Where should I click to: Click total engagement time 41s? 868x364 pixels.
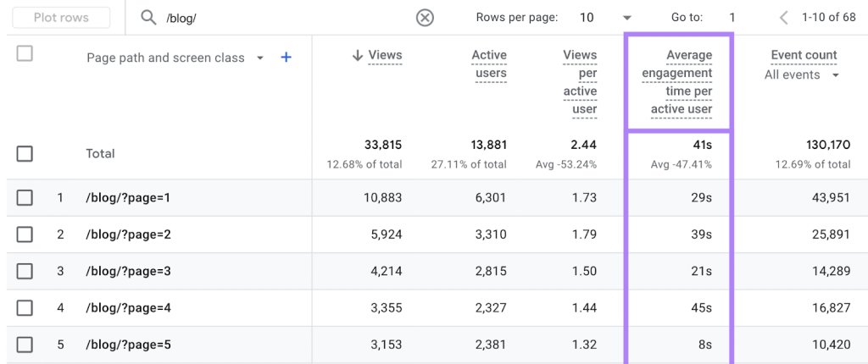coord(704,146)
